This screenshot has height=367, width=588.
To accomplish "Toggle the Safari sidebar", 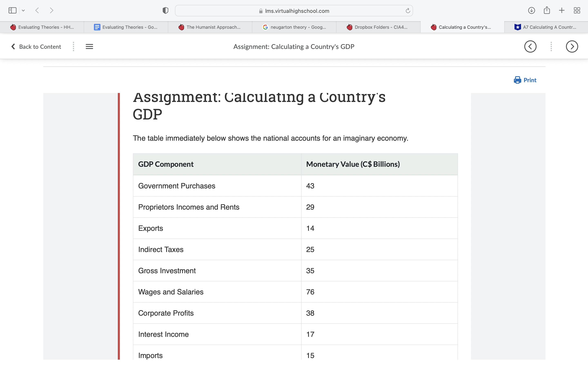I will (x=12, y=10).
